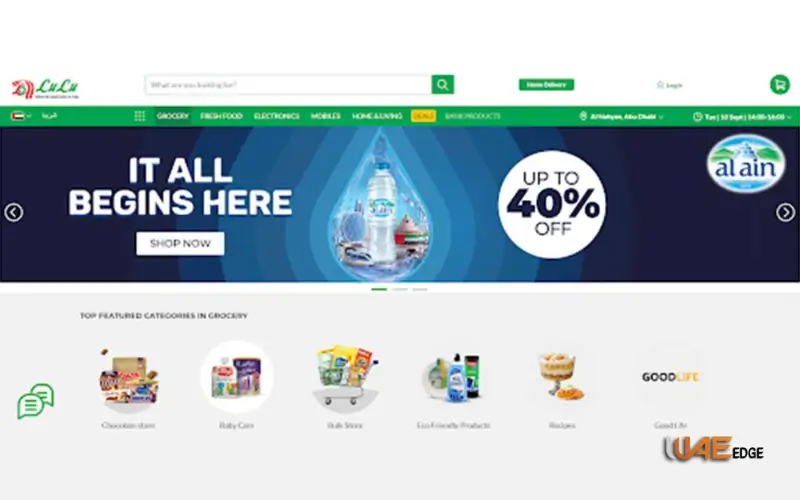Screen dimensions: 800x500
Task: Open the Baby Care category thumbnail
Action: tap(237, 378)
